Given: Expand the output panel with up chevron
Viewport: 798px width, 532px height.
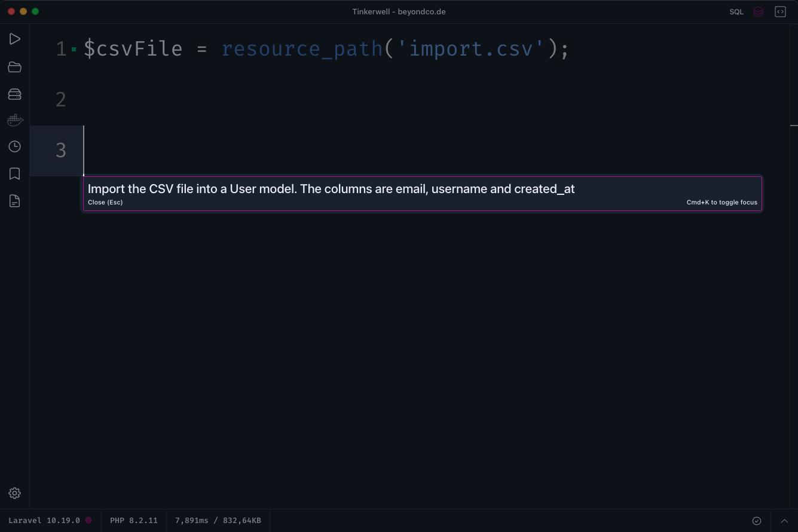Looking at the screenshot, I should 784,521.
